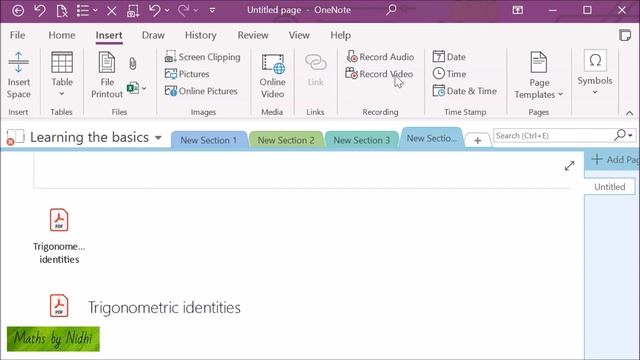
Task: Select the Insert ribbon tab
Action: (109, 36)
